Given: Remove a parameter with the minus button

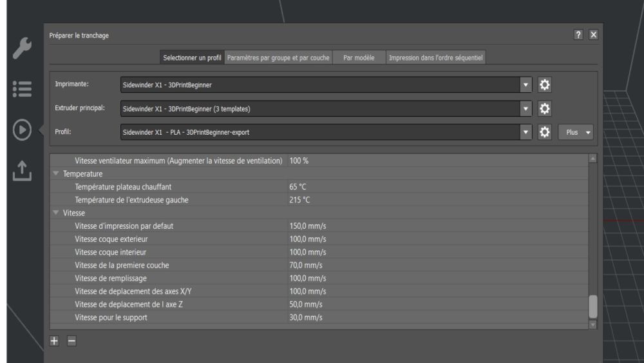Looking at the screenshot, I should point(71,341).
